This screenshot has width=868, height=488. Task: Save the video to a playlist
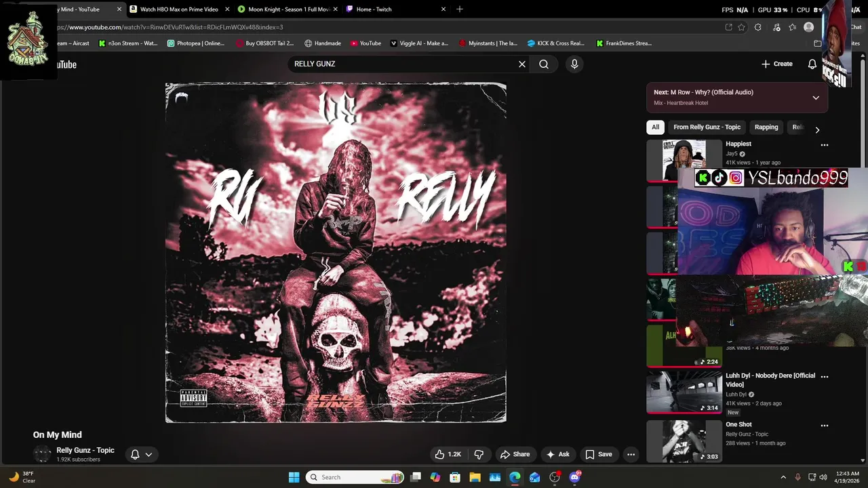point(599,454)
